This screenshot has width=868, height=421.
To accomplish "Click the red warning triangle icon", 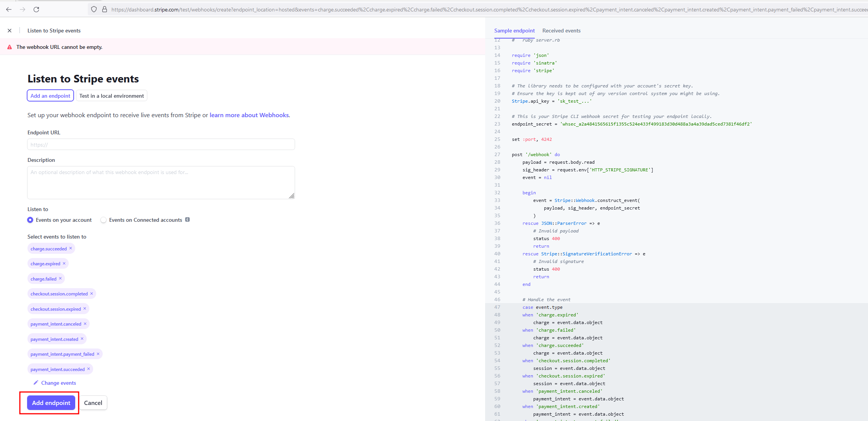I will pyautogui.click(x=10, y=47).
